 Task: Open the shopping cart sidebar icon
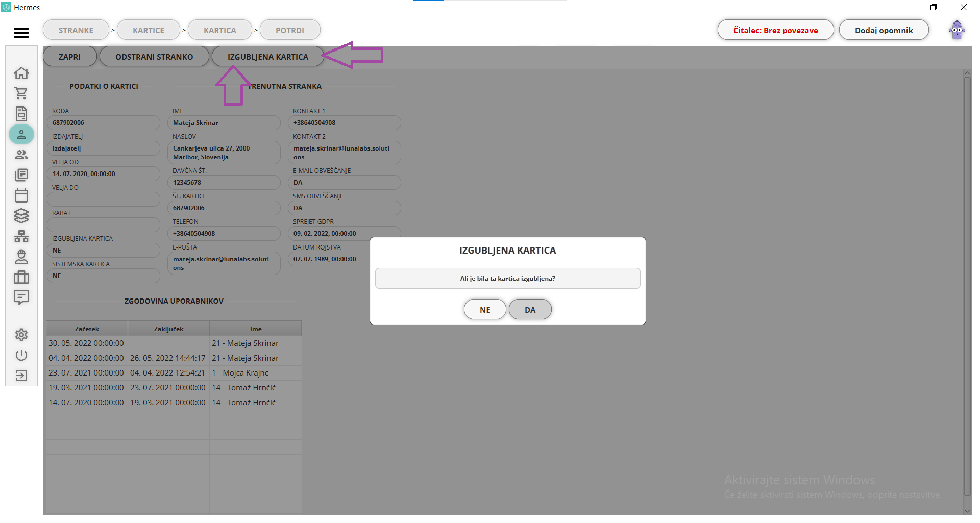(x=21, y=93)
